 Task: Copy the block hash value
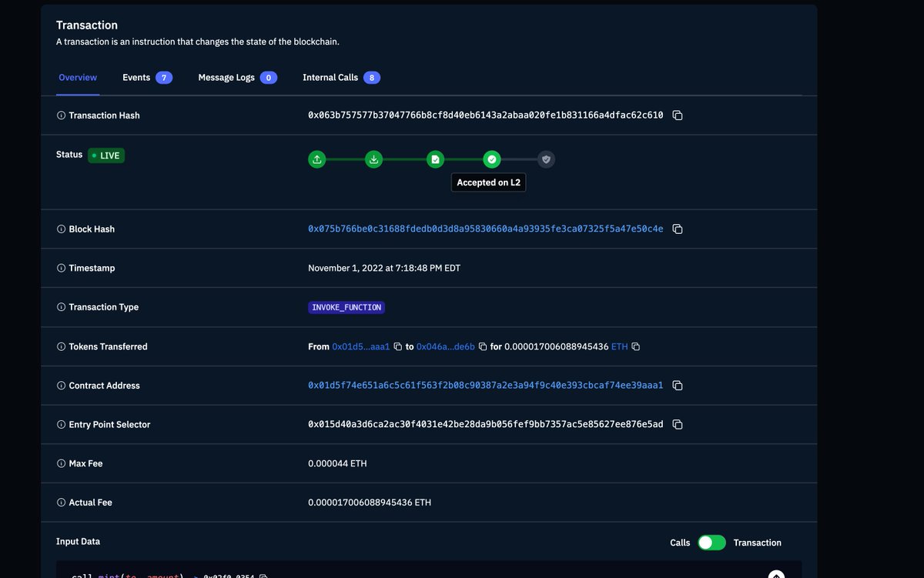coord(678,229)
